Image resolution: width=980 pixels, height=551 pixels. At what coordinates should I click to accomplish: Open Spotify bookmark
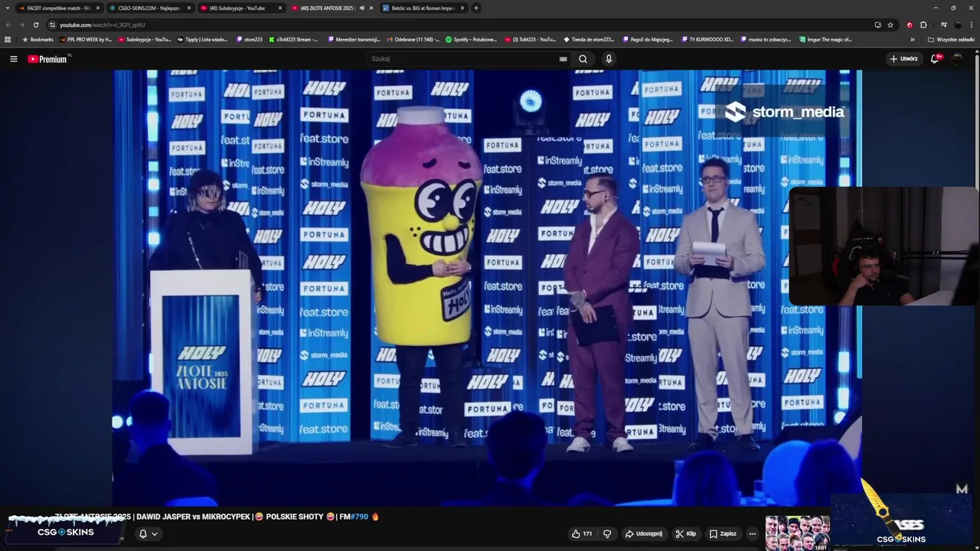pyautogui.click(x=471, y=39)
